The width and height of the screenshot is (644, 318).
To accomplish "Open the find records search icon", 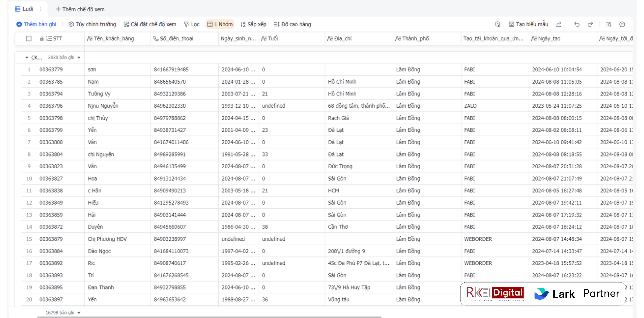I will pyautogui.click(x=608, y=24).
